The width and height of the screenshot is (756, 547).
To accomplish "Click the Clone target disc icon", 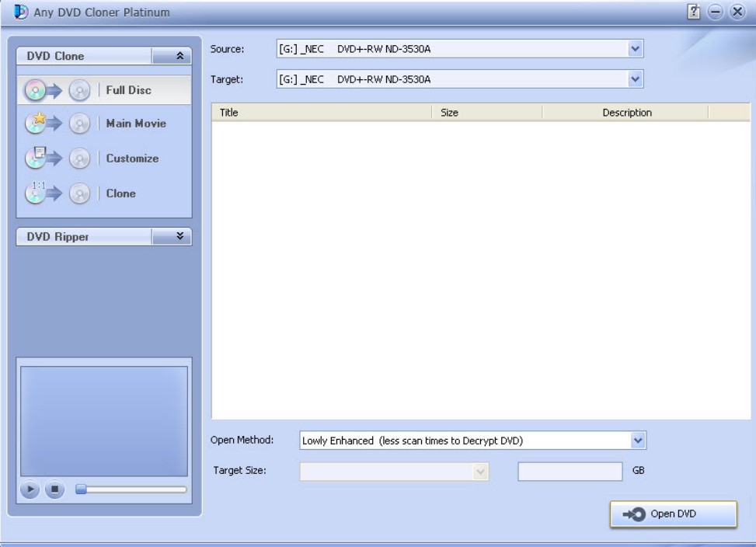I will [79, 193].
